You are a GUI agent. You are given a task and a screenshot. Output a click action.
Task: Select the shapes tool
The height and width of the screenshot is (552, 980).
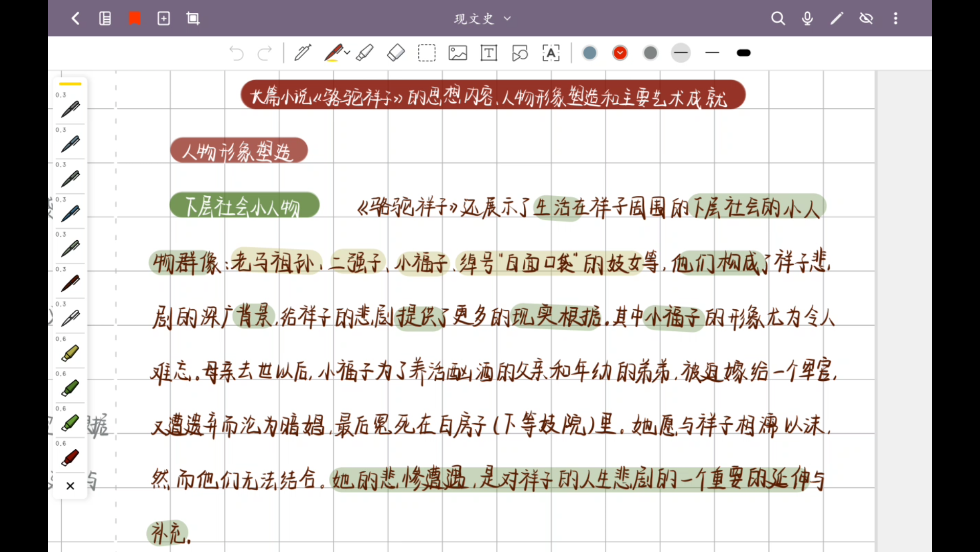click(x=520, y=53)
